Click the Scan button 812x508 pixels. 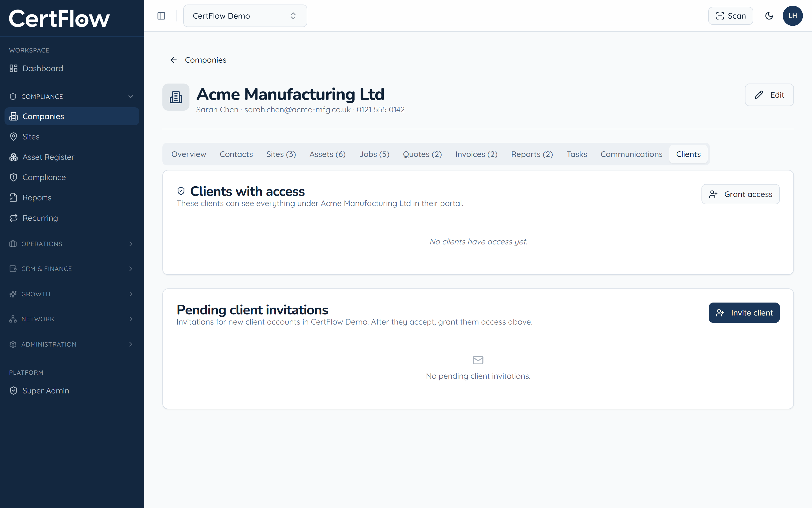731,16
